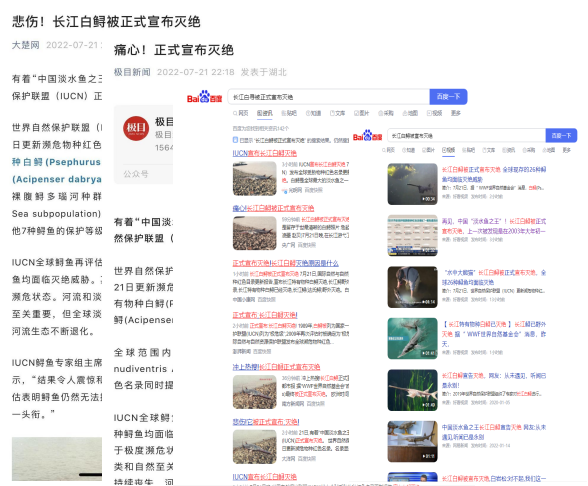Select 资讯 tab on news results page

tap(265, 113)
